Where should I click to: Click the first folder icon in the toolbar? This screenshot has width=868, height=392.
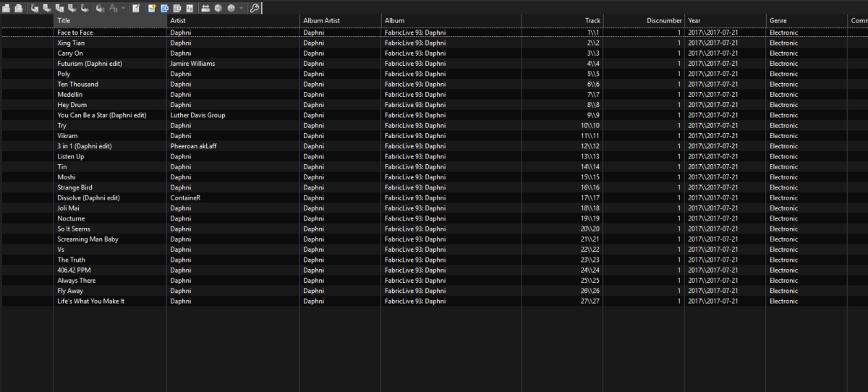(x=6, y=9)
